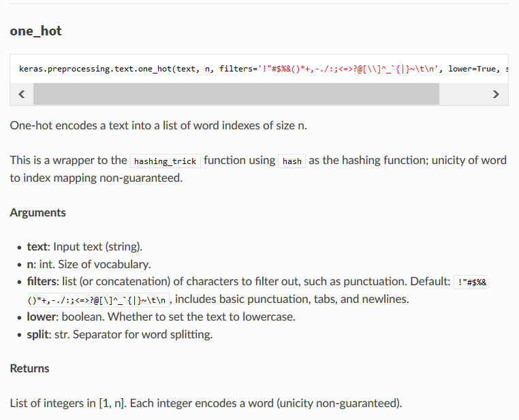
Task: Click the right scroll arrow of code block
Action: [496, 94]
